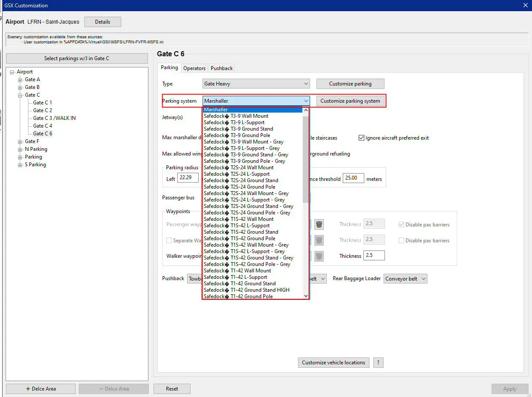Choose Safedock T3-9 L-Support - Grey option
The image size is (532, 397).
tap(253, 148)
